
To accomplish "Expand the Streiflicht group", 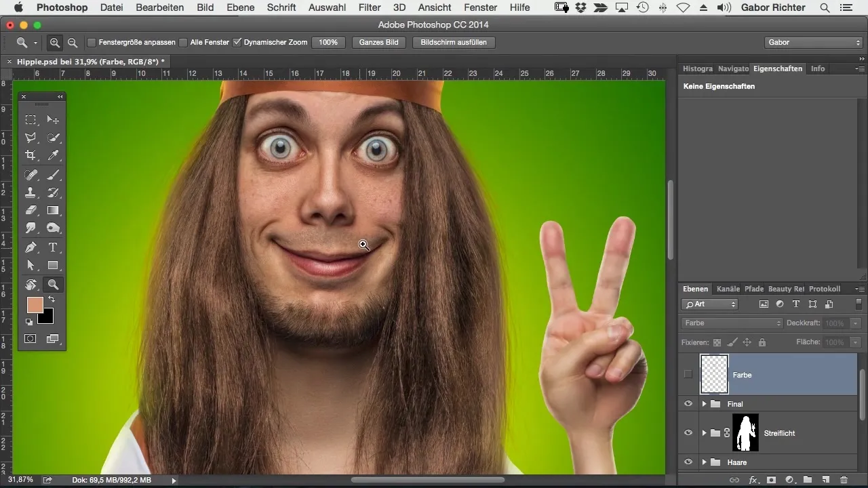I will 704,433.
